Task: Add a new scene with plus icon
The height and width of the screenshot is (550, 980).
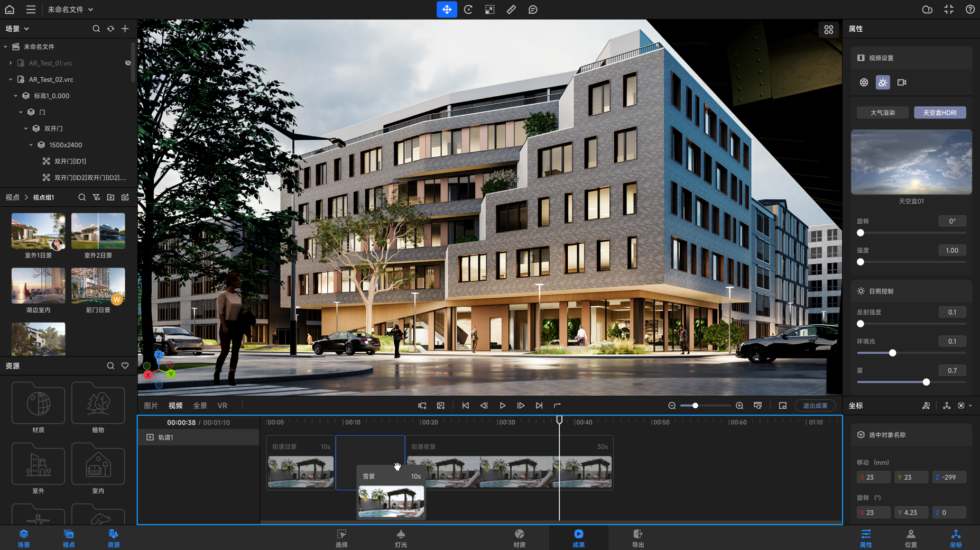Action: pyautogui.click(x=125, y=29)
